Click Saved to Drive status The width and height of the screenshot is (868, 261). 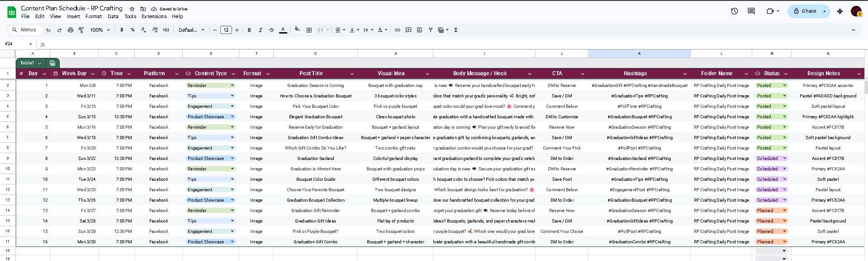(x=169, y=9)
